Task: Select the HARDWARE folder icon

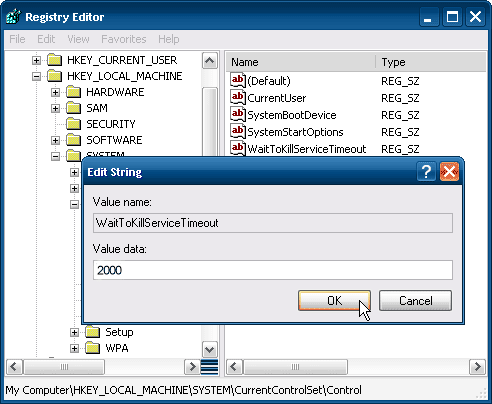Action: click(73, 92)
